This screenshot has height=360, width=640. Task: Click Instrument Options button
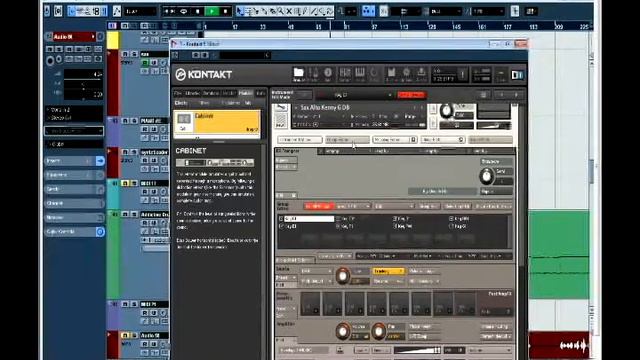(x=300, y=140)
